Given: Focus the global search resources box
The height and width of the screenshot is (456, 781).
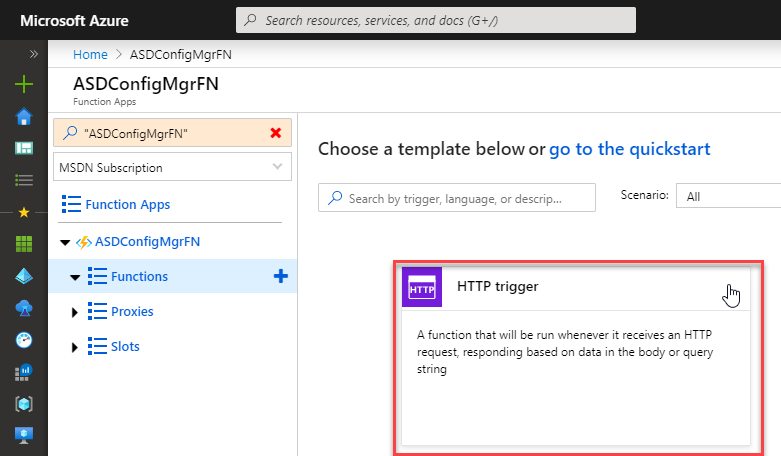Looking at the screenshot, I should 436,20.
